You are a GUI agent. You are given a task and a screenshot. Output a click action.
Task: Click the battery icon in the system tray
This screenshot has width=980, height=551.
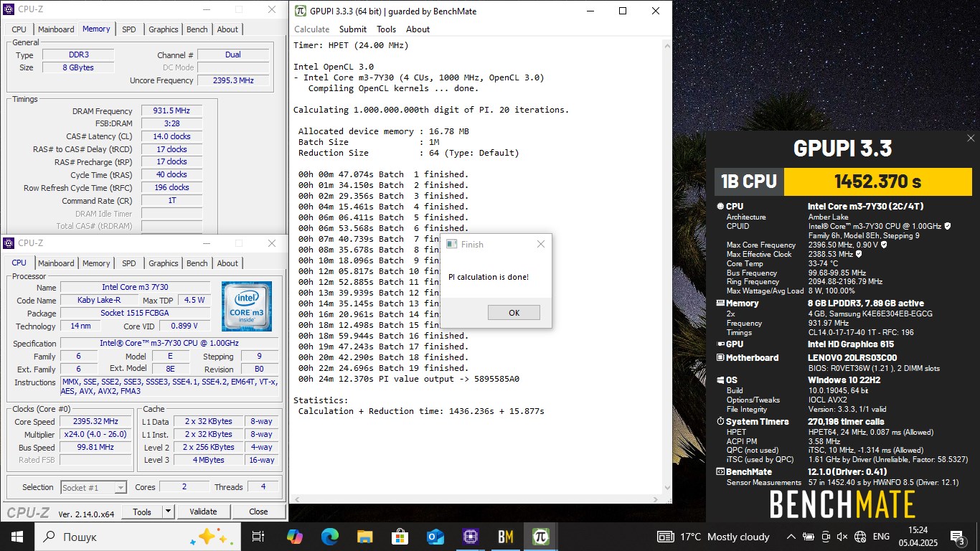tap(809, 537)
